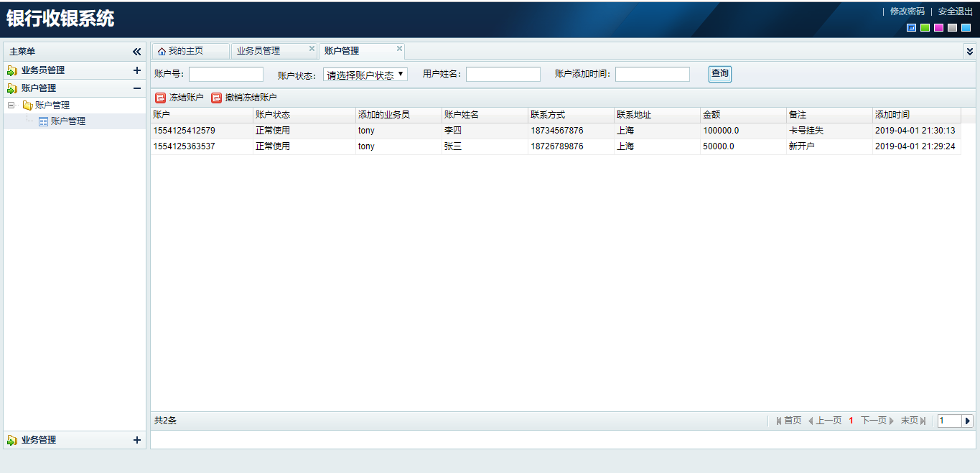Click the 100000.0 amount cell
The width and height of the screenshot is (980, 473).
tap(743, 131)
